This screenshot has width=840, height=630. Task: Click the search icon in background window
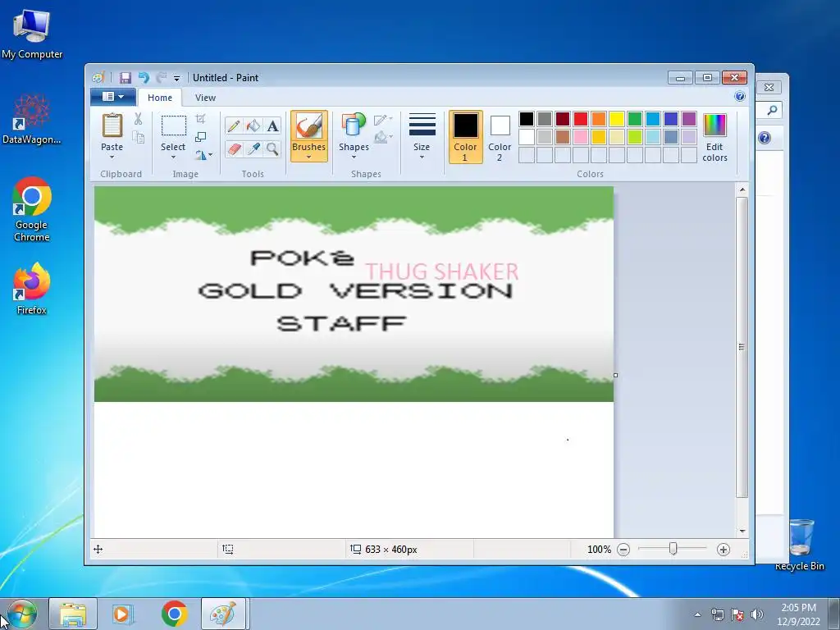(772, 111)
